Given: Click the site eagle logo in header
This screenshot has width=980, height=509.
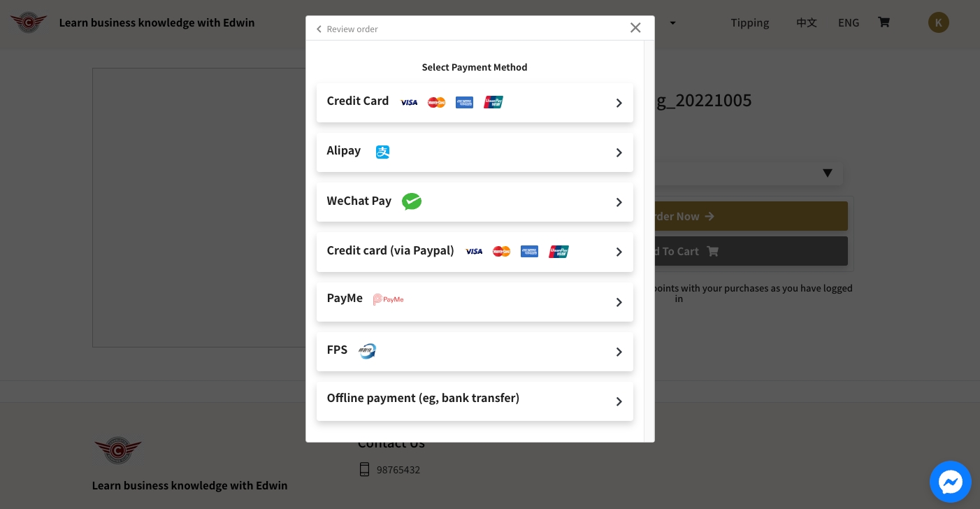Looking at the screenshot, I should pyautogui.click(x=29, y=22).
